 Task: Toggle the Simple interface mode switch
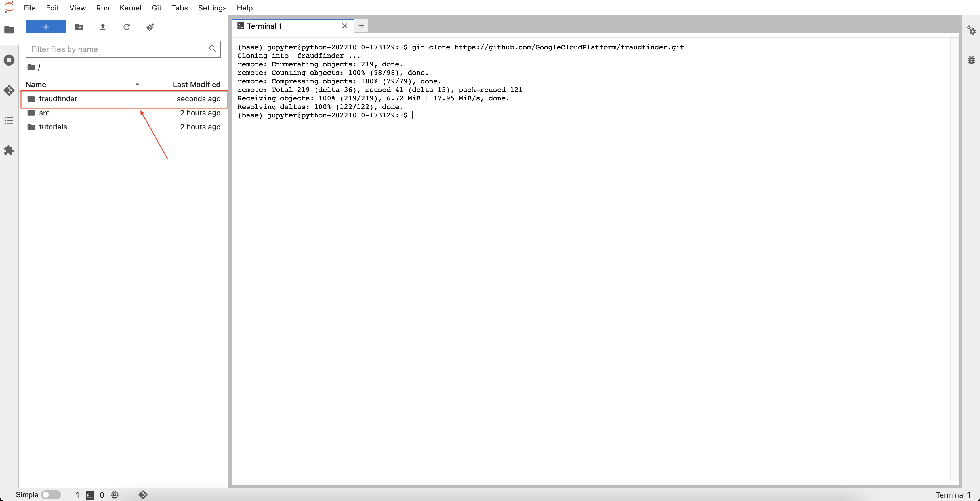point(51,494)
